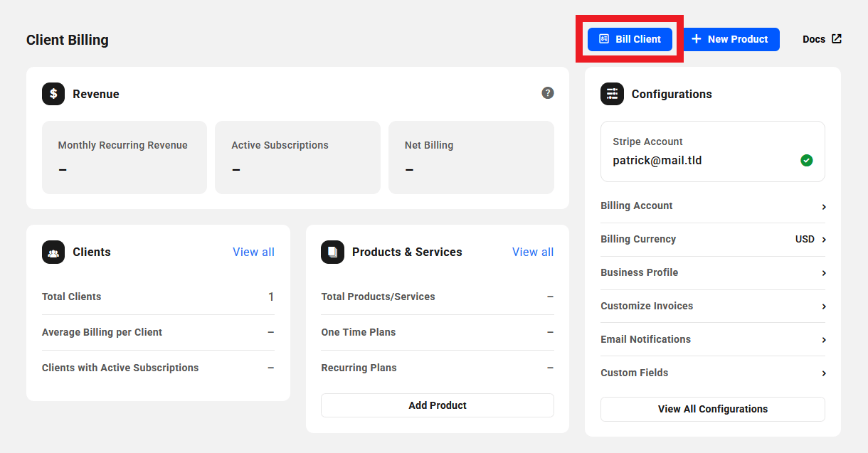
Task: Select the Active Subscriptions tile
Action: click(297, 157)
